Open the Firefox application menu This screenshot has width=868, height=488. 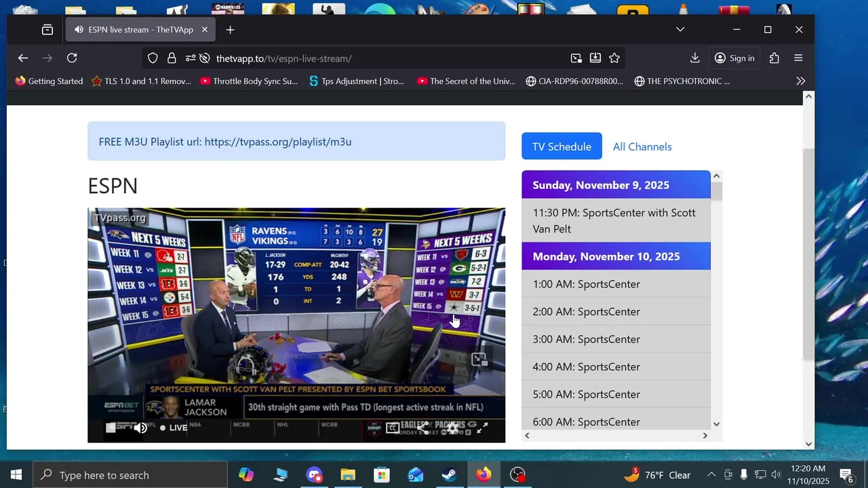[798, 58]
